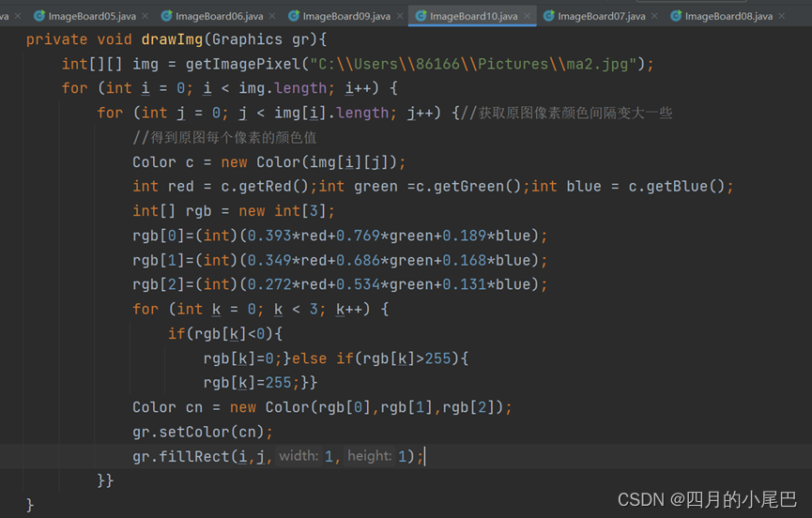Close the ImageBoard09.java tab
The width and height of the screenshot is (812, 518).
pos(399,16)
